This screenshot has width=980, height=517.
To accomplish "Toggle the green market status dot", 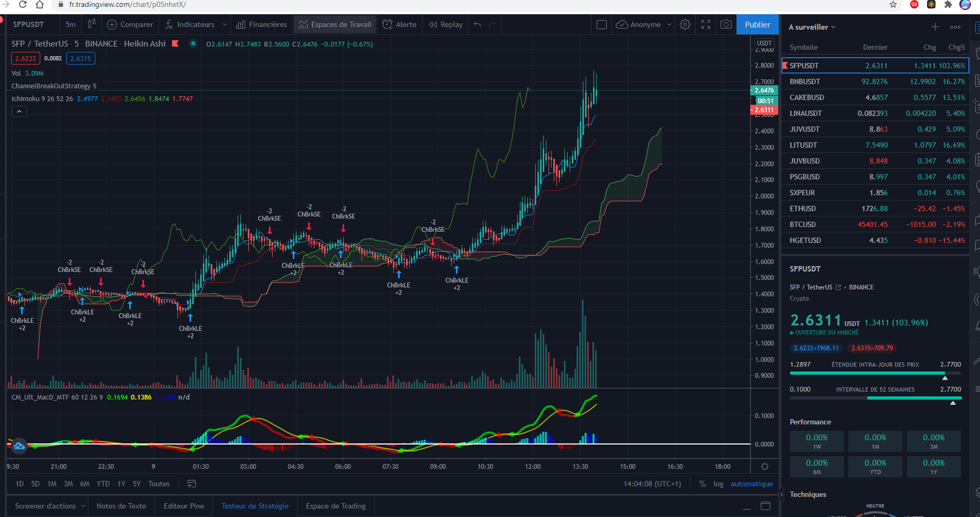I will (193, 43).
